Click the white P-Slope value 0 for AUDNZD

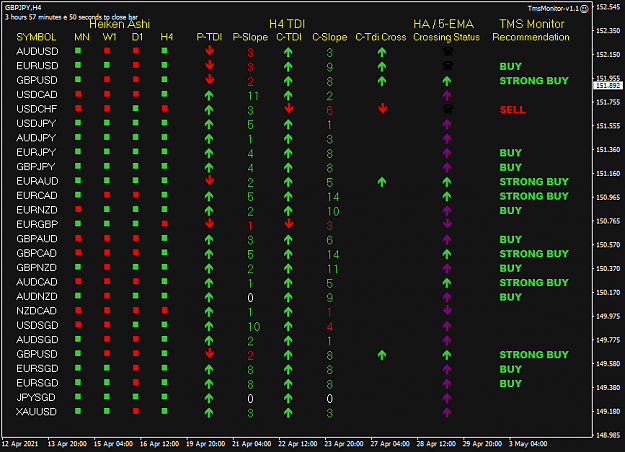click(250, 298)
